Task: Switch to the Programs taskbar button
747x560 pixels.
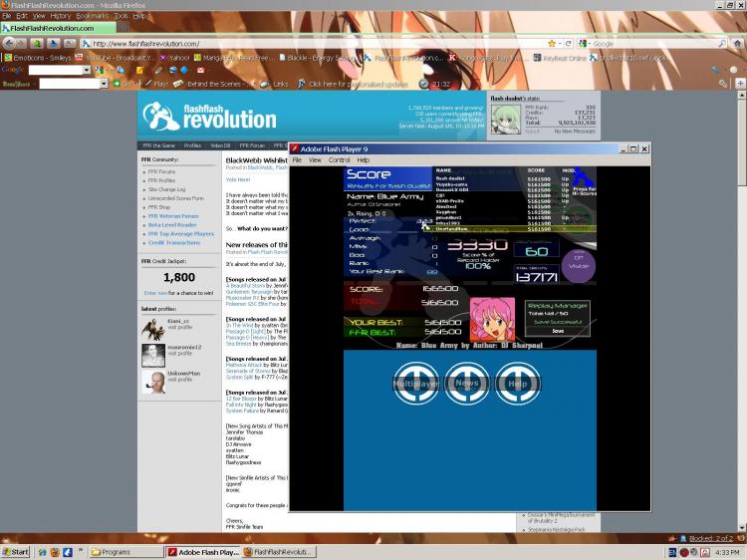Action: pyautogui.click(x=126, y=552)
